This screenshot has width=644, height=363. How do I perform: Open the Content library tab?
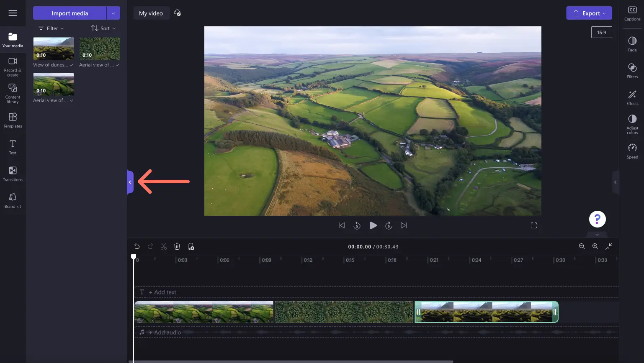pyautogui.click(x=13, y=93)
